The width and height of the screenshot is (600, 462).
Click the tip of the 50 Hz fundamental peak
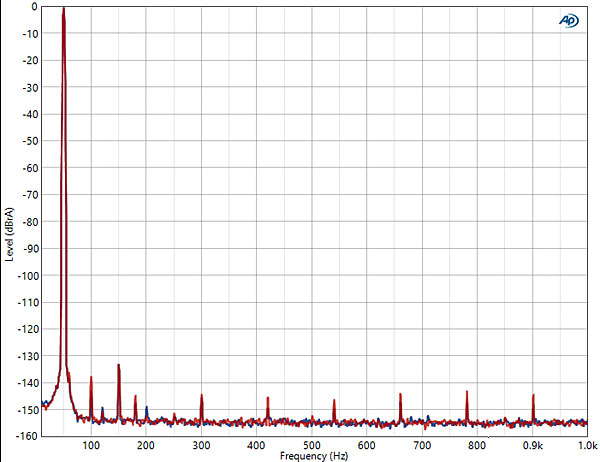coord(64,8)
